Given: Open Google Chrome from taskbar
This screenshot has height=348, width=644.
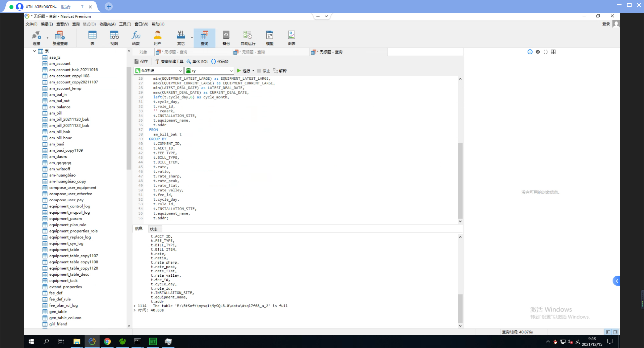Looking at the screenshot, I should 107,341.
